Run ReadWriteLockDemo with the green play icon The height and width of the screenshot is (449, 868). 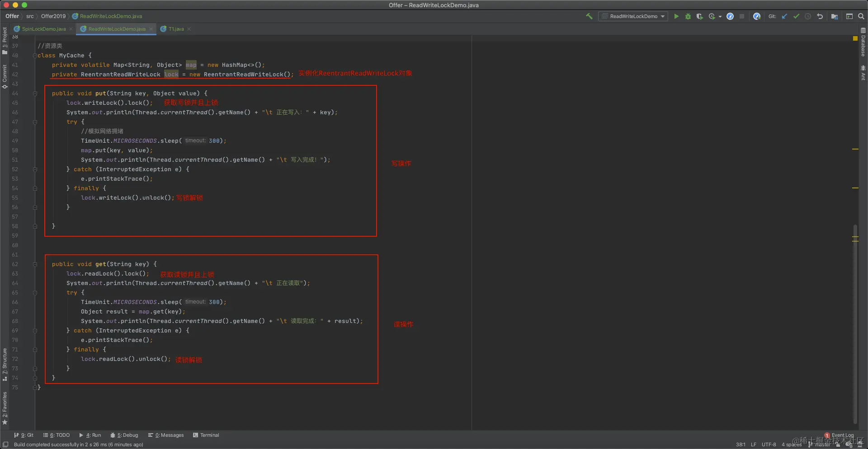(x=676, y=16)
